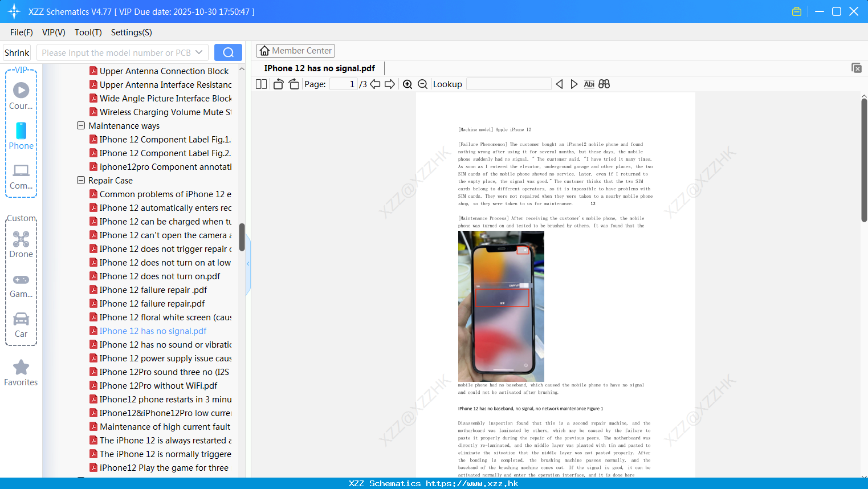Open Maintenance of high current fault case
868x489 pixels.
click(x=160, y=426)
